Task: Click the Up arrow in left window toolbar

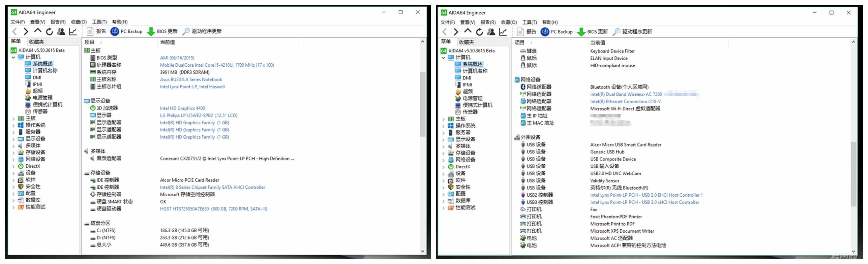Action: coord(38,31)
